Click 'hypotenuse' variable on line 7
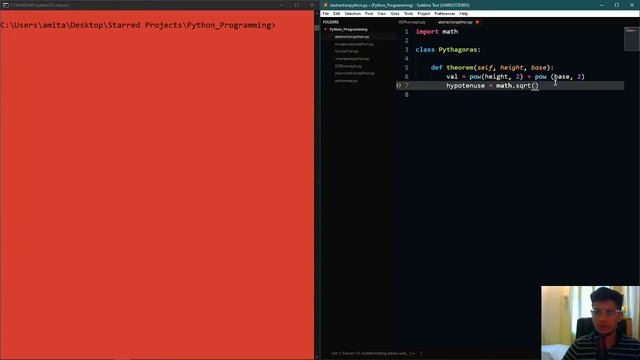This screenshot has width=640, height=360. 465,85
